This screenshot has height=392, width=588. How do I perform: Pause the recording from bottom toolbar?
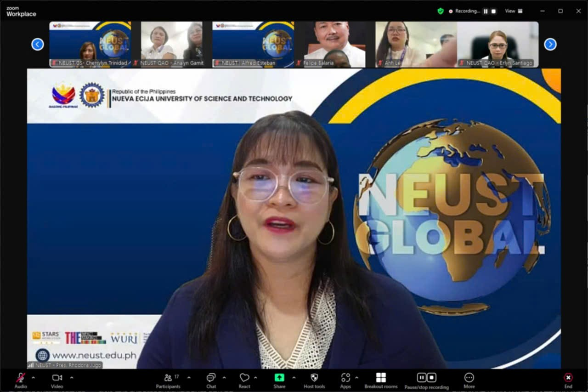click(421, 378)
